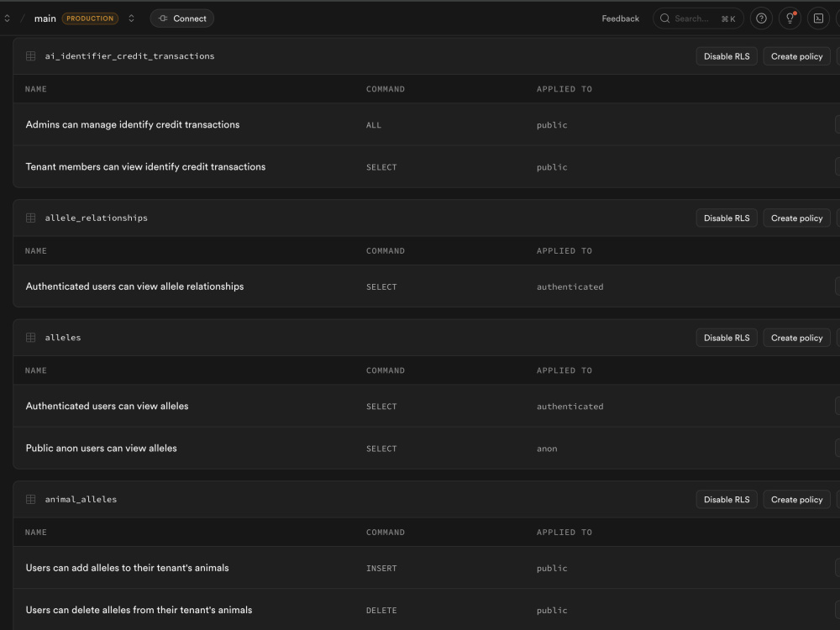The image size is (840, 630).
Task: Open allele_relationships table name
Action: (x=96, y=218)
